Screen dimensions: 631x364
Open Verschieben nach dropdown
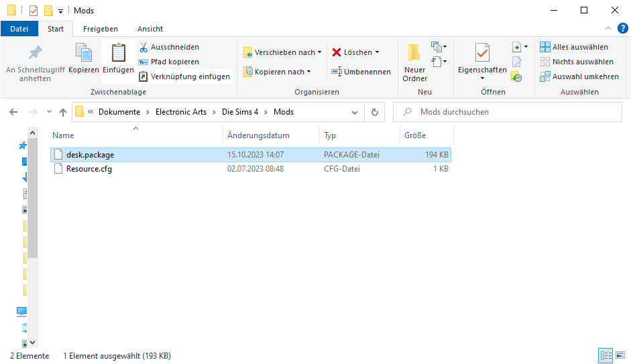click(282, 52)
